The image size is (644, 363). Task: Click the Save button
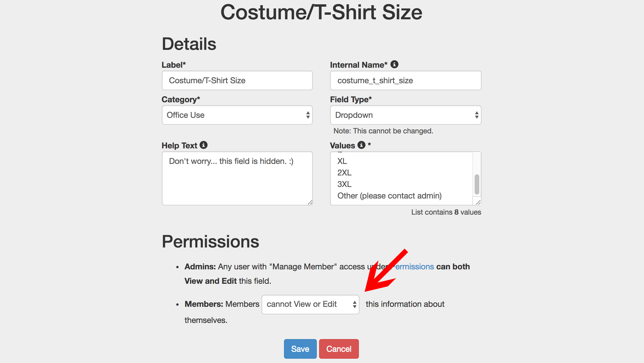click(300, 349)
